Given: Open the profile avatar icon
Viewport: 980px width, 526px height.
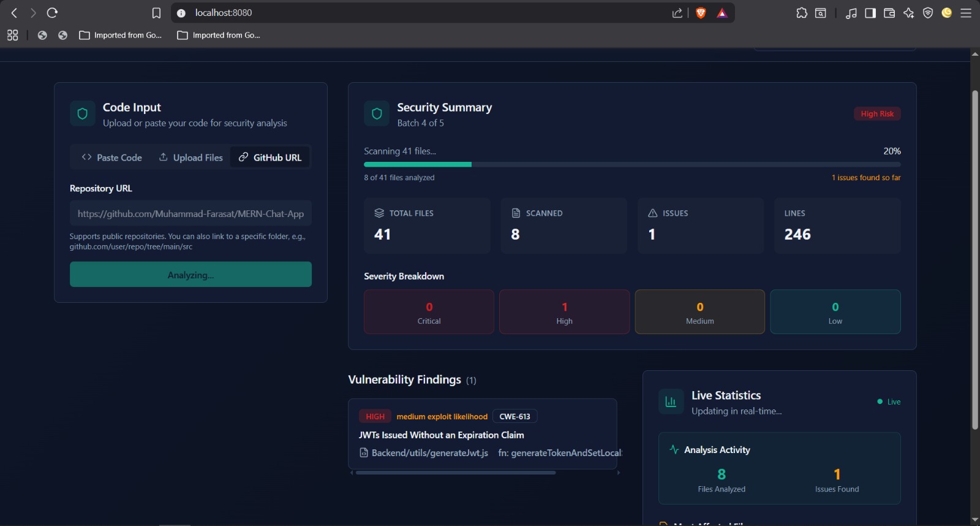Looking at the screenshot, I should (947, 13).
